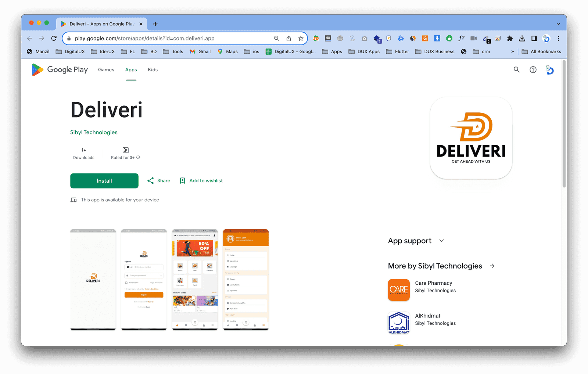Image resolution: width=588 pixels, height=374 pixels.
Task: Open Google Play search icon
Action: 516,69
